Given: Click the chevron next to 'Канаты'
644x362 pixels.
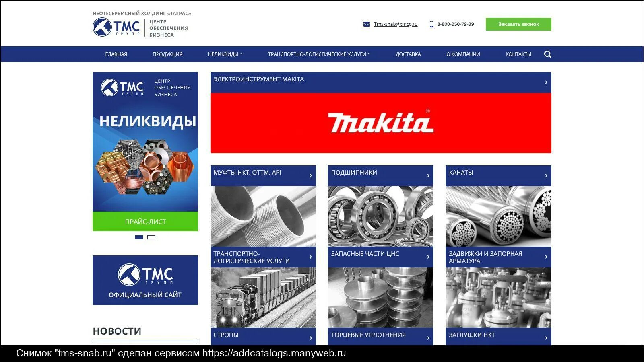Looking at the screenshot, I should click(x=546, y=176).
